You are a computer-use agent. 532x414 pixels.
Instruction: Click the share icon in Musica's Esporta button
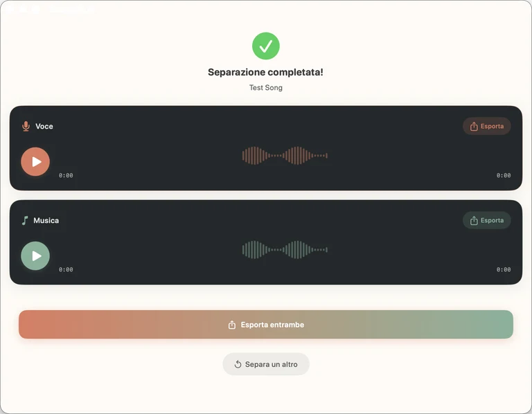tap(474, 221)
